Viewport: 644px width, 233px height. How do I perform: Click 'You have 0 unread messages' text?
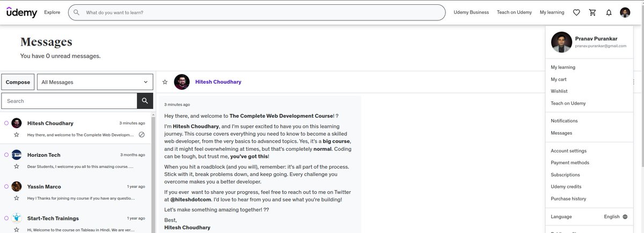[x=60, y=56]
